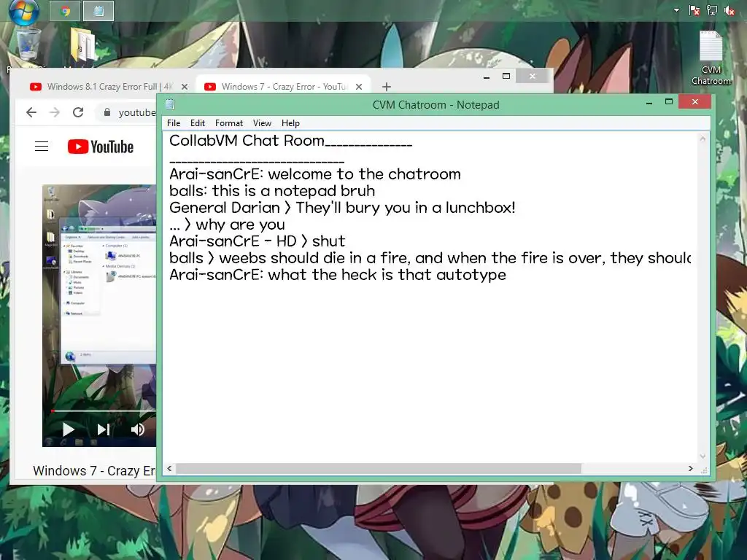This screenshot has width=747, height=560.
Task: Maximize the Notepad window
Action: pyautogui.click(x=669, y=102)
